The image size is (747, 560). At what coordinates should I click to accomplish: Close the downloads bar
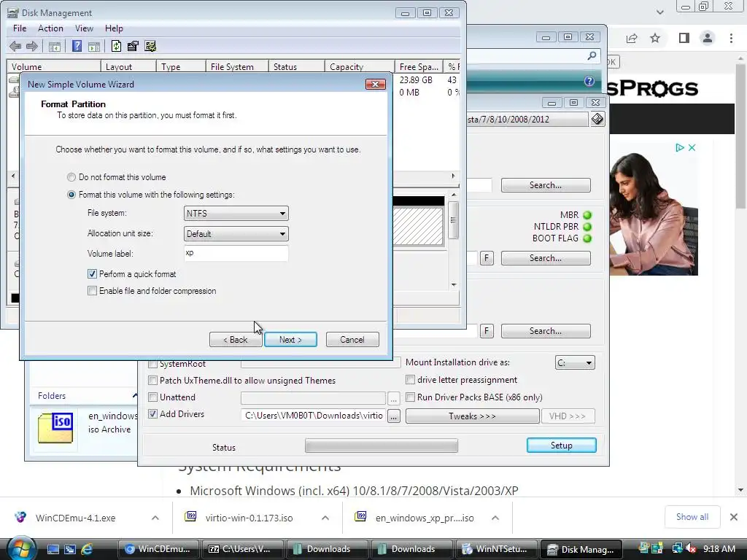click(x=734, y=517)
